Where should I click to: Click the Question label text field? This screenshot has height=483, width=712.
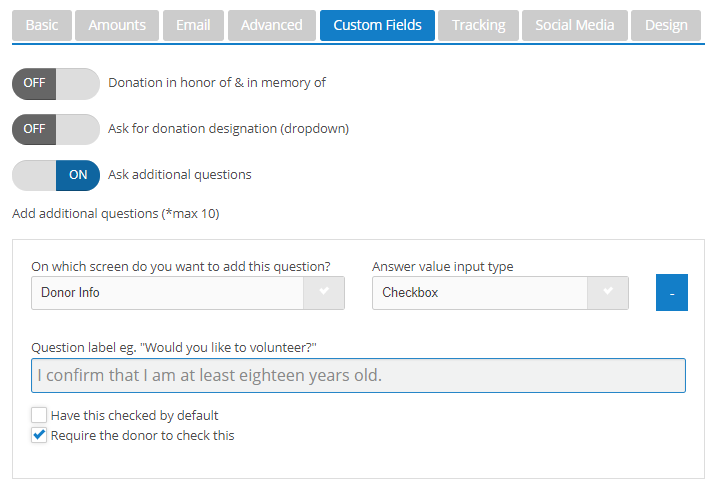(x=358, y=376)
